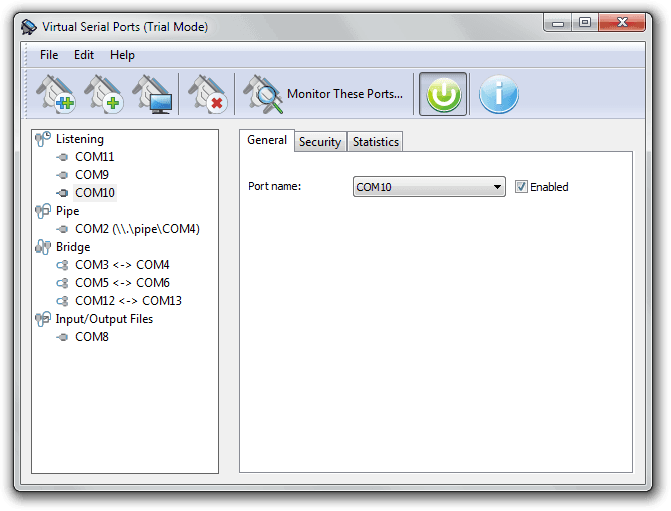671x511 pixels.
Task: Open the Edit menu
Action: click(x=84, y=55)
